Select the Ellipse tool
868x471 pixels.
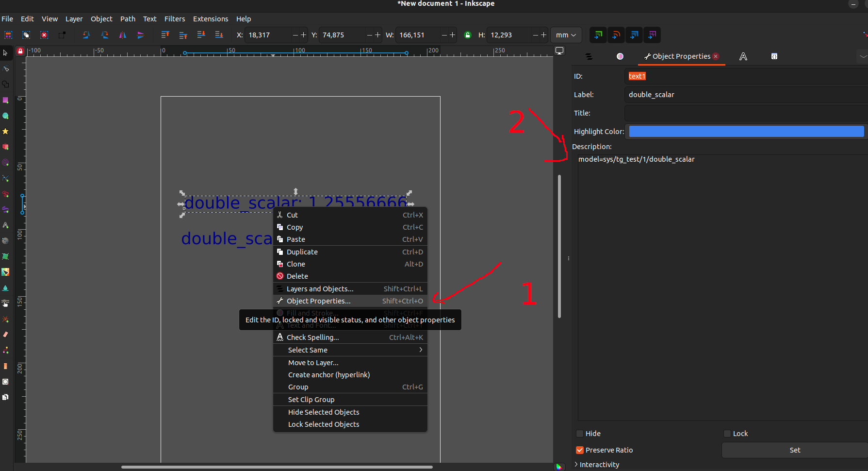point(5,116)
